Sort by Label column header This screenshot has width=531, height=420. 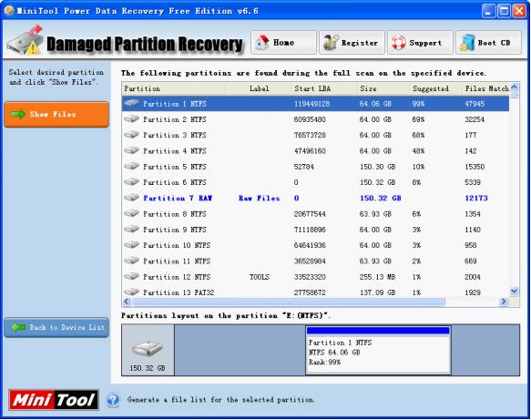pyautogui.click(x=259, y=88)
